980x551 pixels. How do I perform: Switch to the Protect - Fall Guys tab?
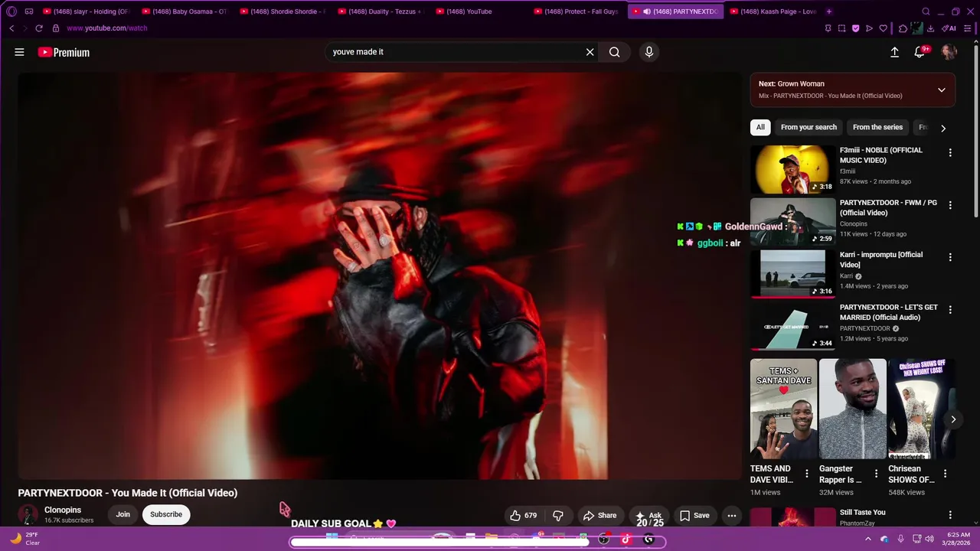pos(576,11)
